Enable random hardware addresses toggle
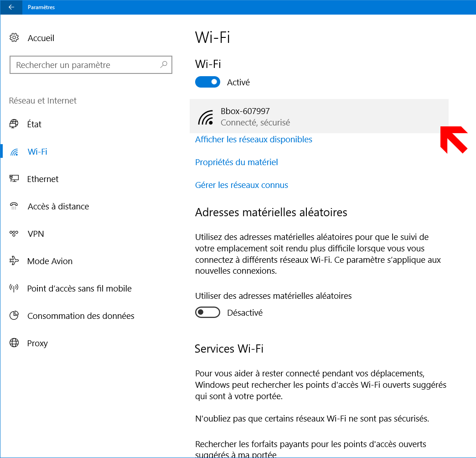Screen dimensions: 476x458 [x=207, y=312]
